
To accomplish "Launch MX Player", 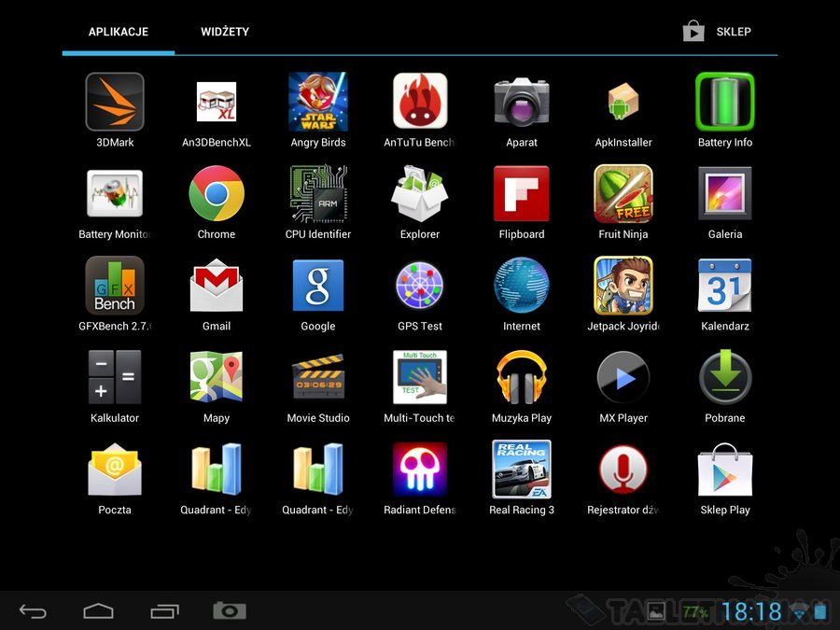I will click(623, 378).
